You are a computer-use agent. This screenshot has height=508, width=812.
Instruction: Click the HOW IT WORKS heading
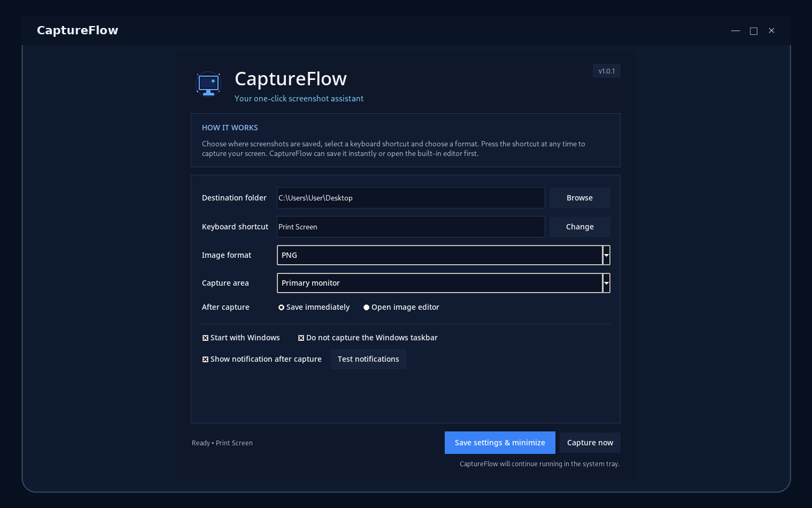coord(230,128)
